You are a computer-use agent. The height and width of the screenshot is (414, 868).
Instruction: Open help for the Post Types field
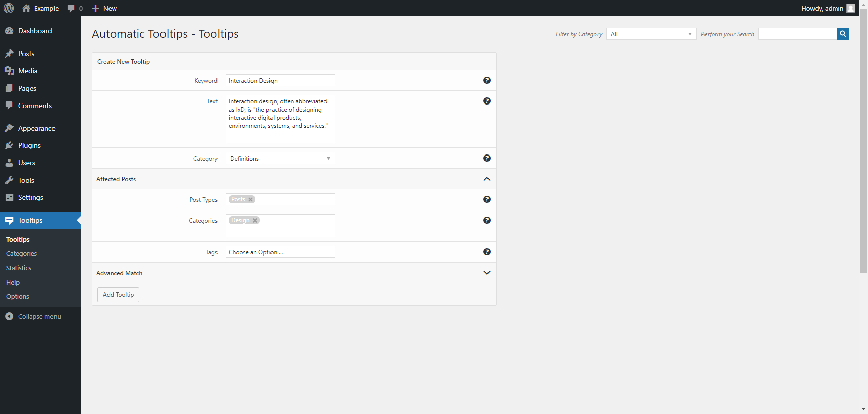(487, 199)
